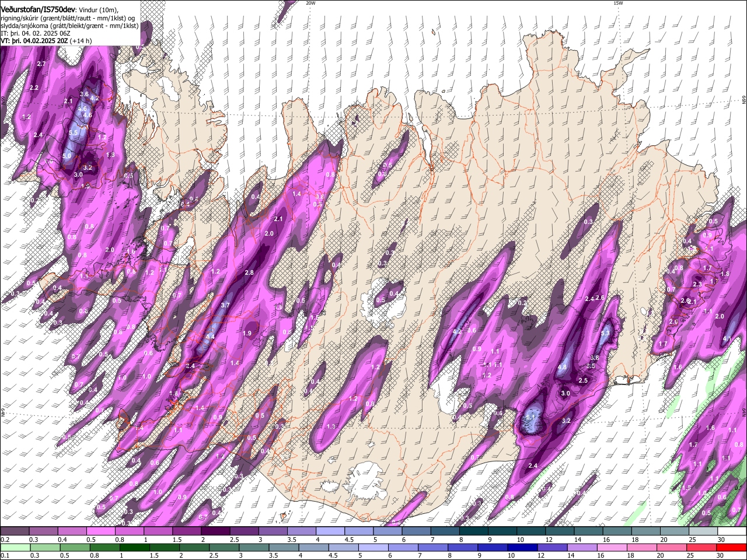This screenshot has width=747, height=560.
Task: Select the darkest purple 2–2.5 upper legend swatch
Action: [x=215, y=531]
